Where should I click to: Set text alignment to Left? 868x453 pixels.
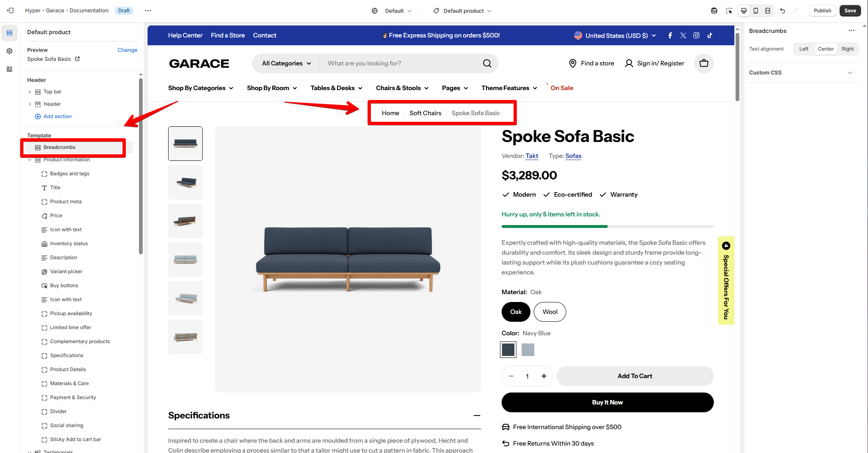coord(803,49)
